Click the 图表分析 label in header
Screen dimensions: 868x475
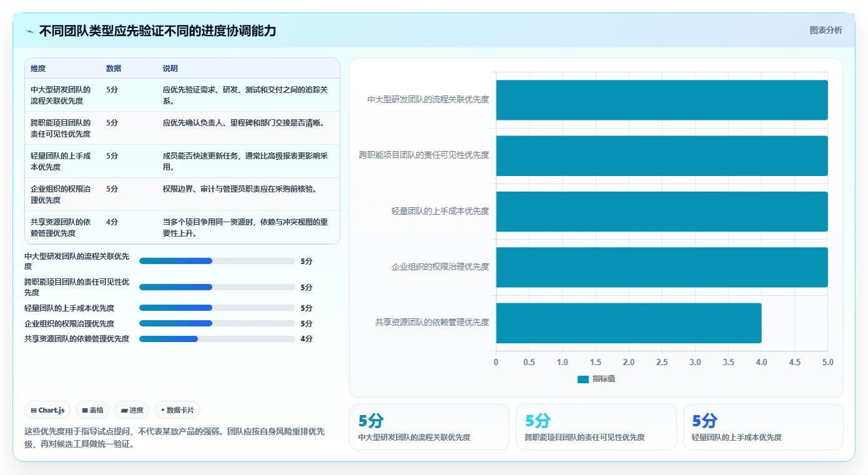[826, 30]
